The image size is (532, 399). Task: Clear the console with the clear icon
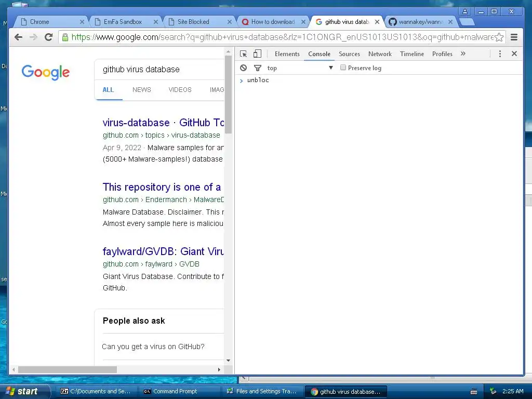[x=243, y=68]
